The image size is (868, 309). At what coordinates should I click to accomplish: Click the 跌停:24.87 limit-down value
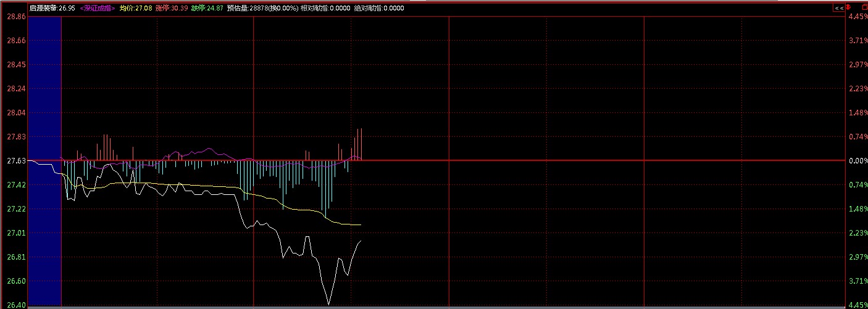207,8
